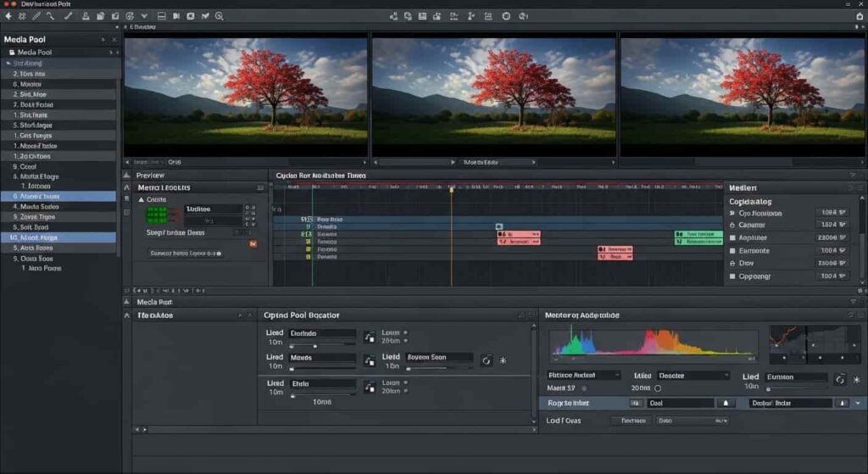Screen dimensions: 868x474
Task: Select the Media Pat panel header
Action: click(154, 302)
